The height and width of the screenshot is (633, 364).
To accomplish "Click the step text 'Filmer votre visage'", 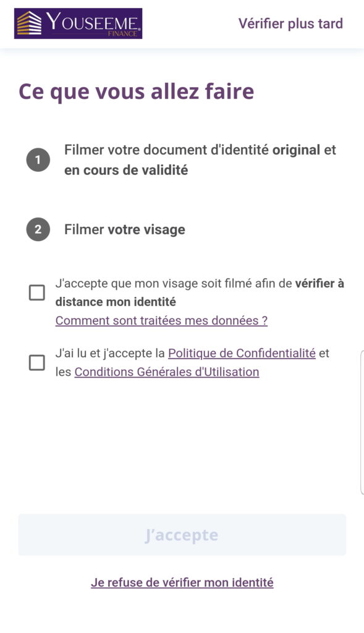I will click(125, 230).
